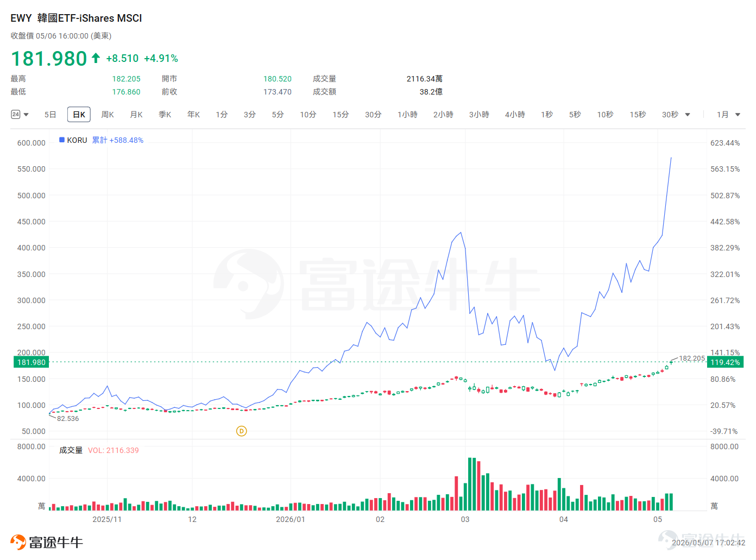Screen dimensions: 756x560
Task: Choose the 1分 interval
Action: [x=222, y=115]
